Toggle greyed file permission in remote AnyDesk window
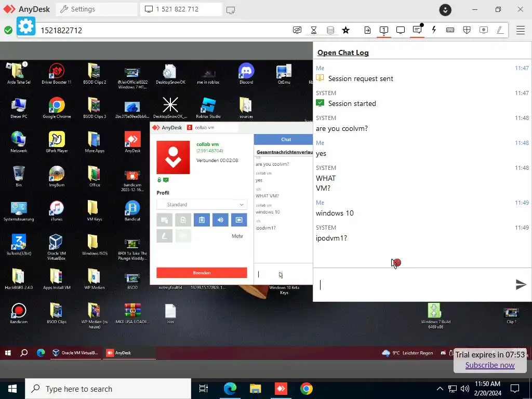 [x=183, y=220]
